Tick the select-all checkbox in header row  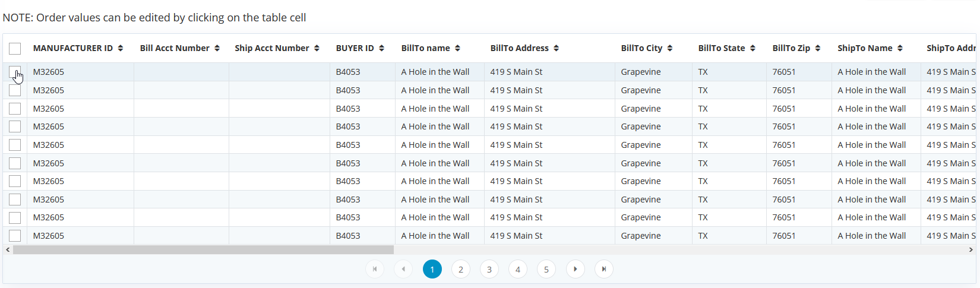(x=15, y=49)
